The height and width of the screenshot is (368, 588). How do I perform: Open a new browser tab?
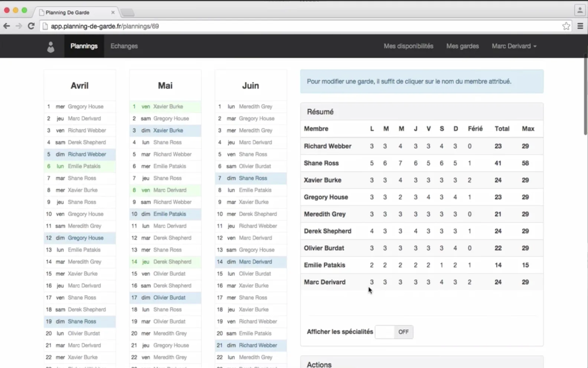(x=127, y=13)
